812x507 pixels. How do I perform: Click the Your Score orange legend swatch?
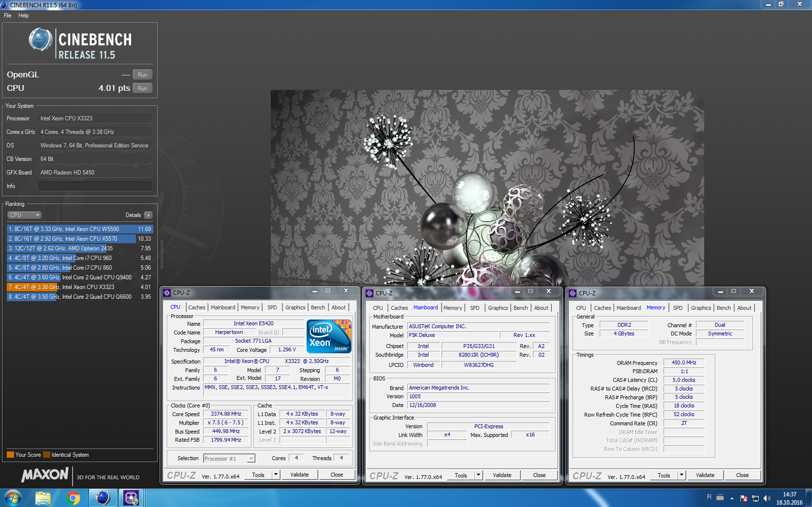point(10,455)
